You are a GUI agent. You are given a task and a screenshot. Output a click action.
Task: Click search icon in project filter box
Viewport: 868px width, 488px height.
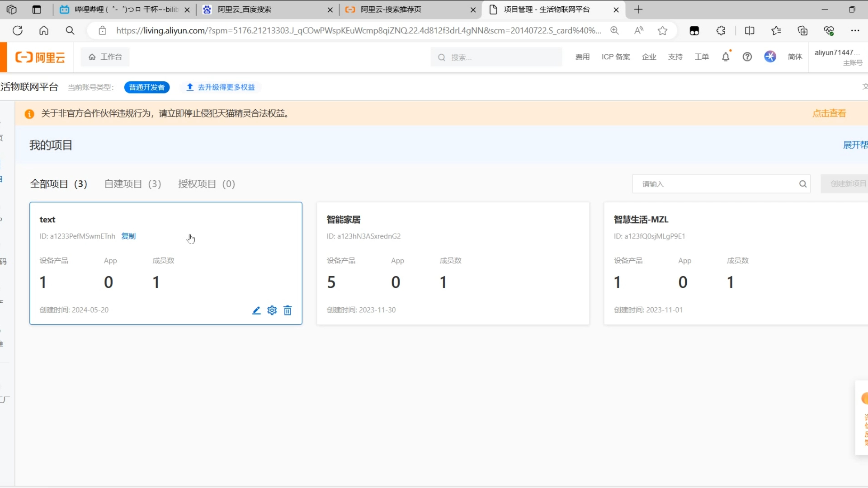(x=803, y=184)
